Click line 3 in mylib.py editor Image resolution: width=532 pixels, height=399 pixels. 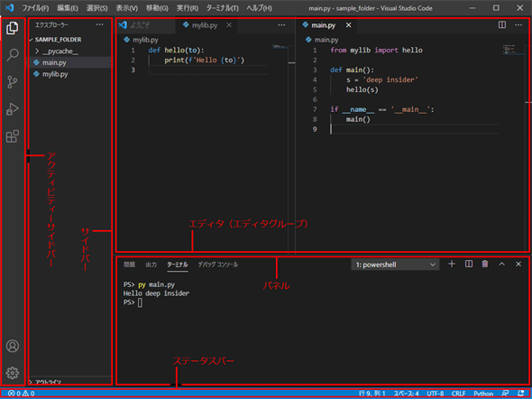tap(208, 70)
